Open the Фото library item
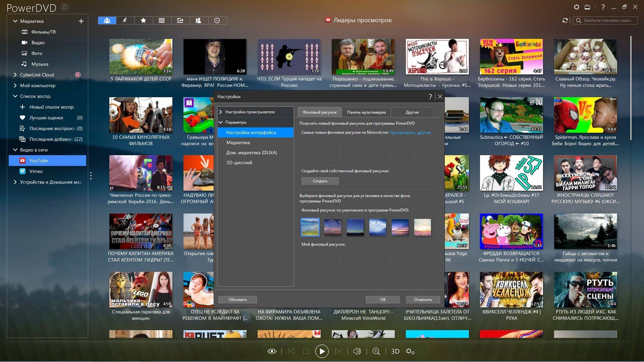Viewport: 644px width, 362px height. tap(37, 53)
